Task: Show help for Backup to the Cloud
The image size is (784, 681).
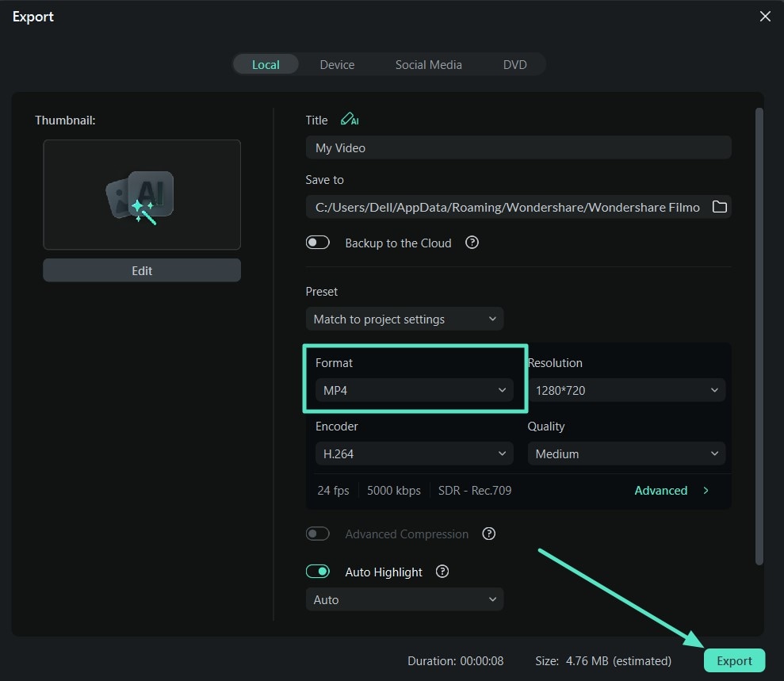Action: tap(472, 243)
